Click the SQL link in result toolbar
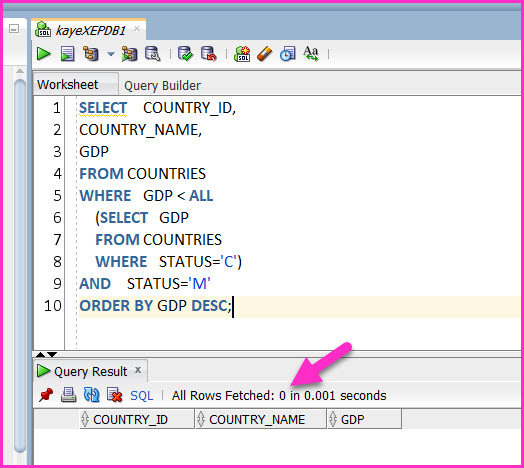Image resolution: width=524 pixels, height=468 pixels. [141, 395]
